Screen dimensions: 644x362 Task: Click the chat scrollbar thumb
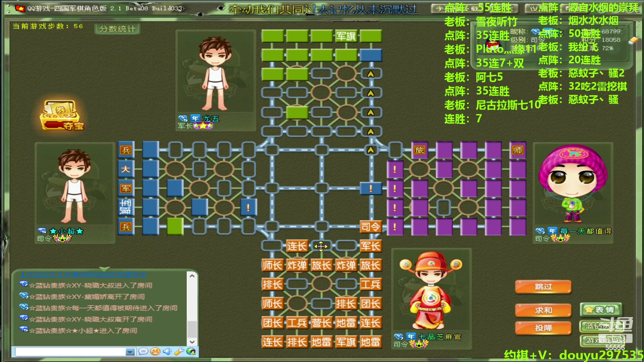point(192,329)
